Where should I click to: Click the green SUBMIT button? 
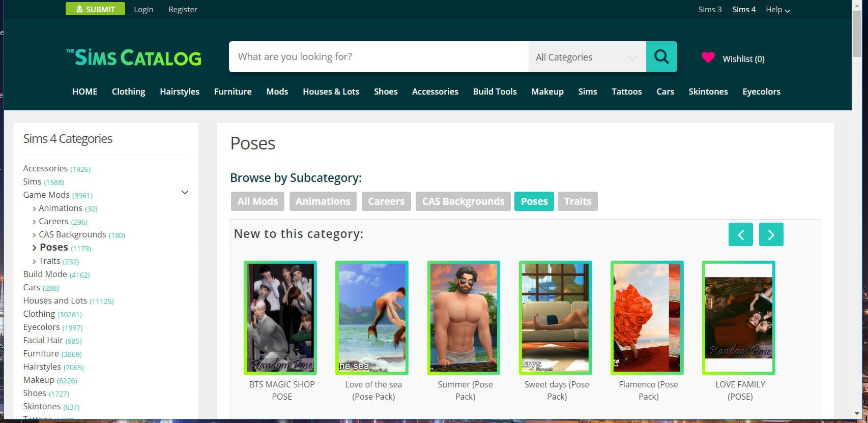tap(95, 9)
